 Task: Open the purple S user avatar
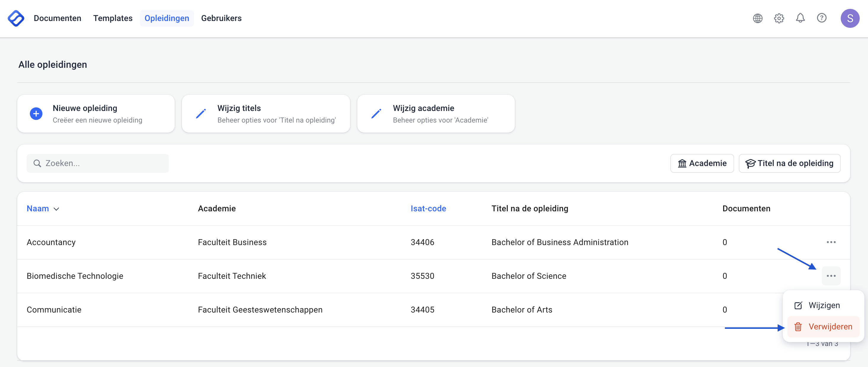click(849, 18)
